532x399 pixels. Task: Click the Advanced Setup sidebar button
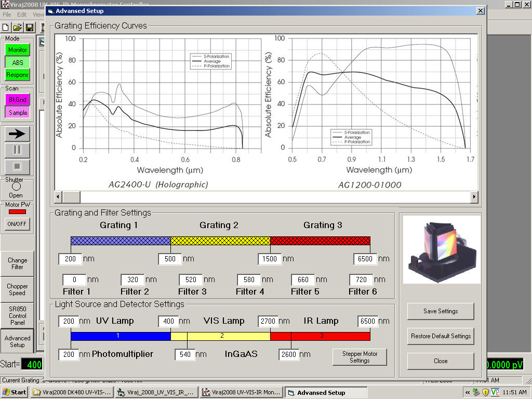(17, 341)
